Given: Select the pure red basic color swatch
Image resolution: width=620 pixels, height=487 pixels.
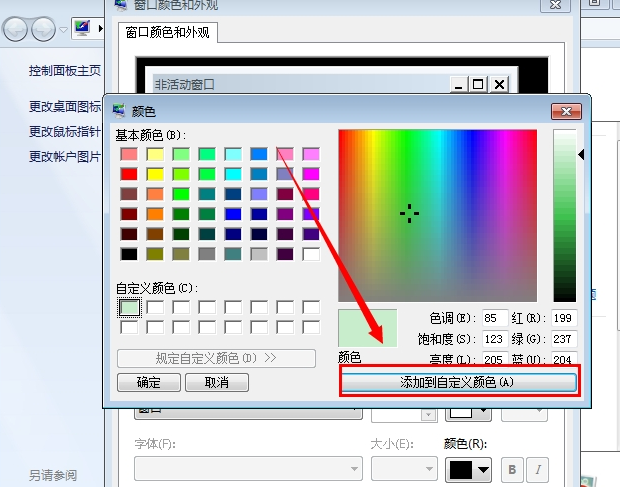Looking at the screenshot, I should click(129, 174).
